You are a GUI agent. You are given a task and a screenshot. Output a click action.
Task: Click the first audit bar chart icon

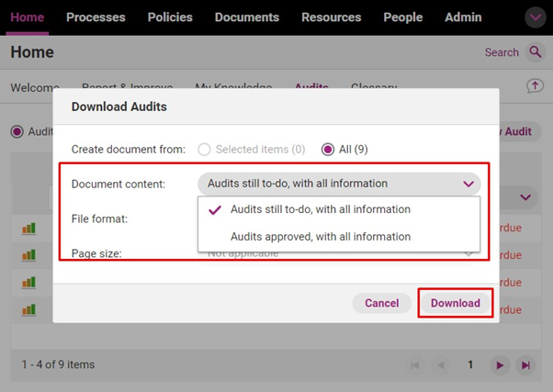click(28, 229)
